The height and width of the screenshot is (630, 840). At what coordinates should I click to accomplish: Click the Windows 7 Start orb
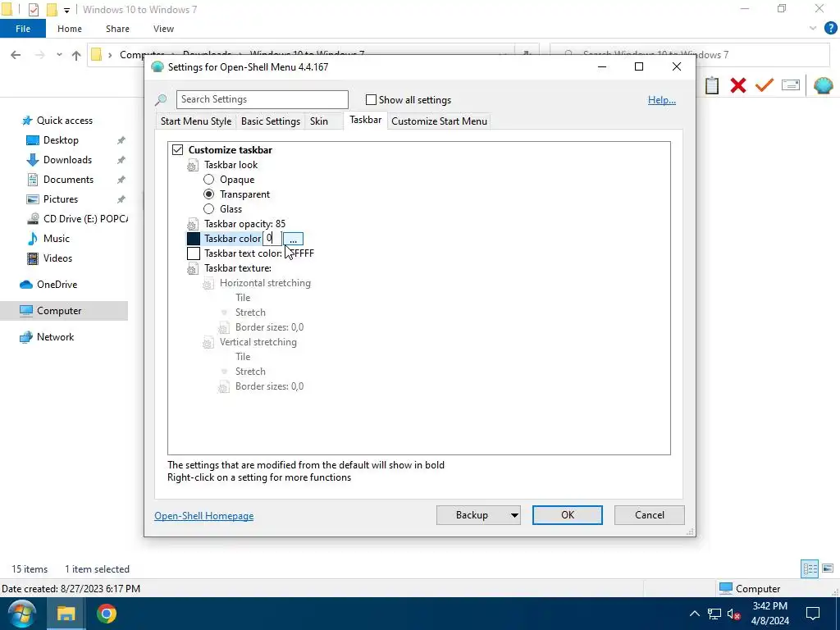(22, 614)
